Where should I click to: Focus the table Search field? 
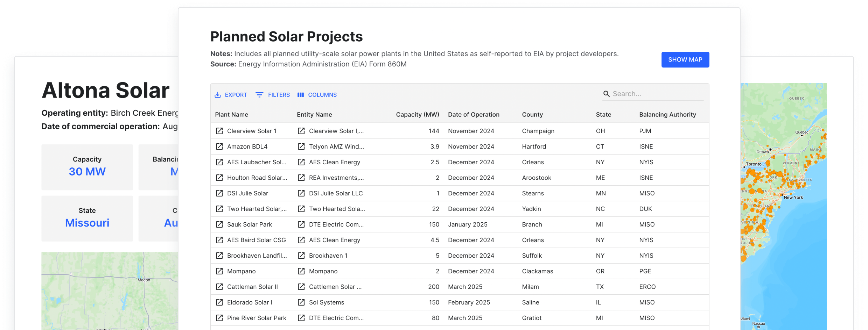tap(653, 94)
